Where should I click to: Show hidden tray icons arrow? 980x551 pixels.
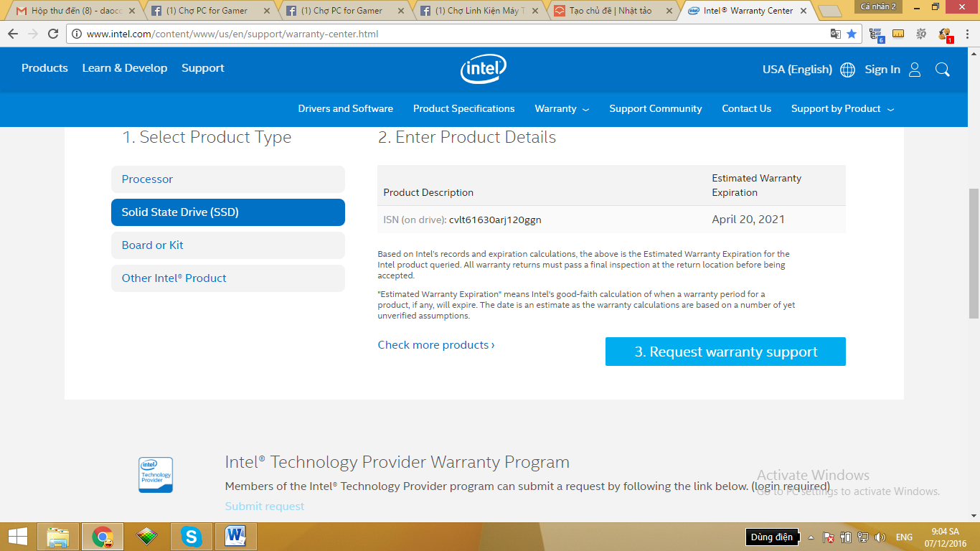tap(811, 537)
